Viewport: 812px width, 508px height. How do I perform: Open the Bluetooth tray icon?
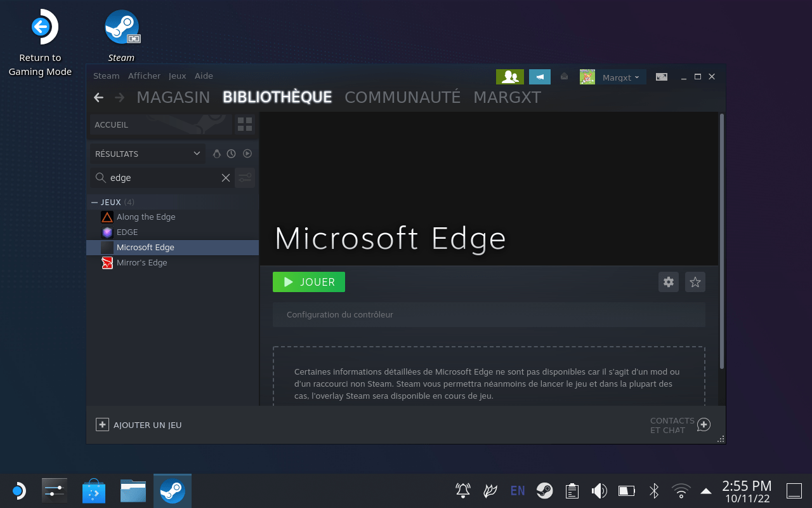(x=654, y=491)
